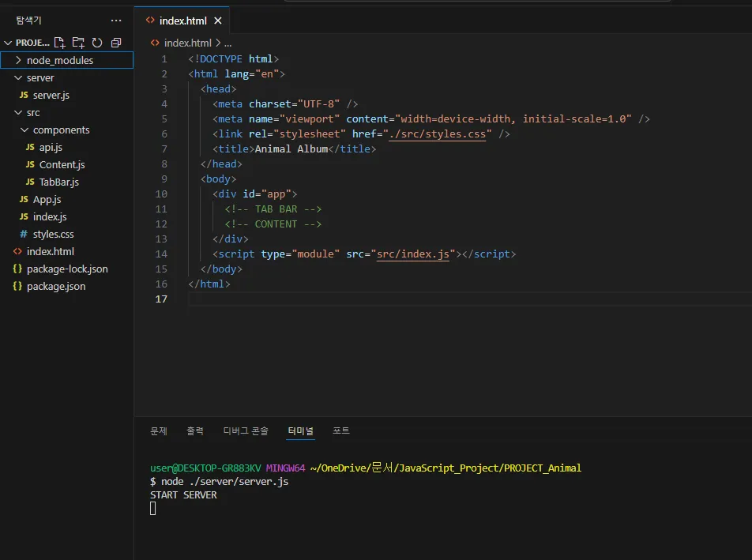The width and height of the screenshot is (752, 560).
Task: Click the New Folder icon in explorer header
Action: pyautogui.click(x=78, y=43)
